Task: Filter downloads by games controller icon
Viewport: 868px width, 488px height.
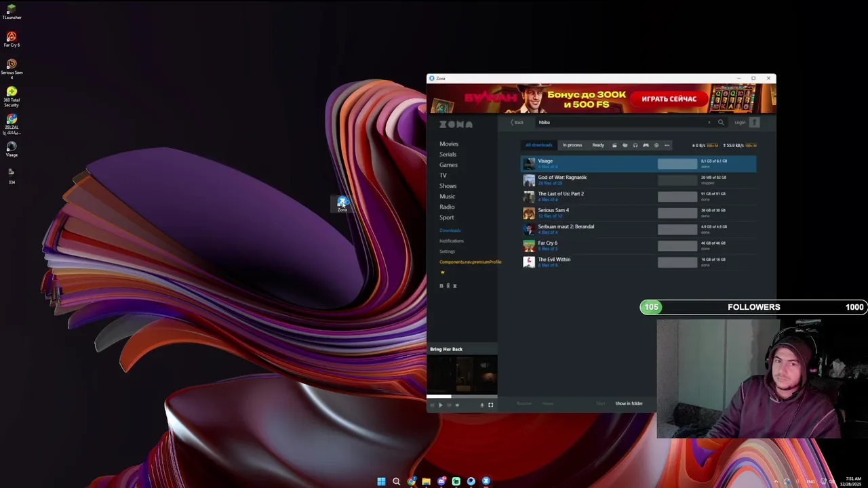Action: pyautogui.click(x=646, y=145)
